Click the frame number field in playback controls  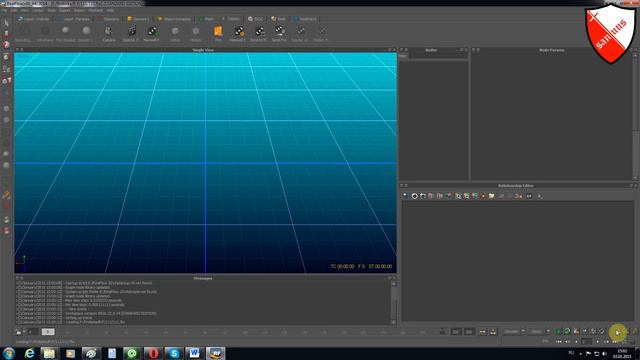coord(587,342)
